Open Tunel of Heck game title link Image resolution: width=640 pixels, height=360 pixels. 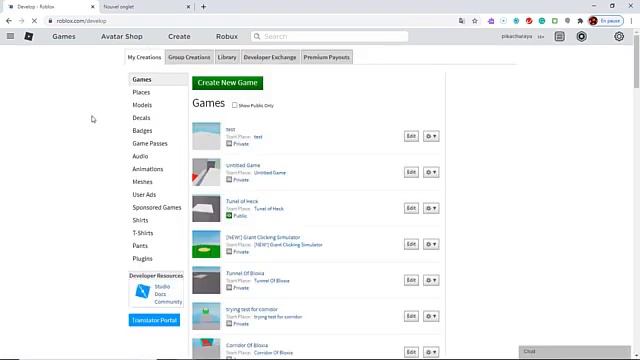242,201
